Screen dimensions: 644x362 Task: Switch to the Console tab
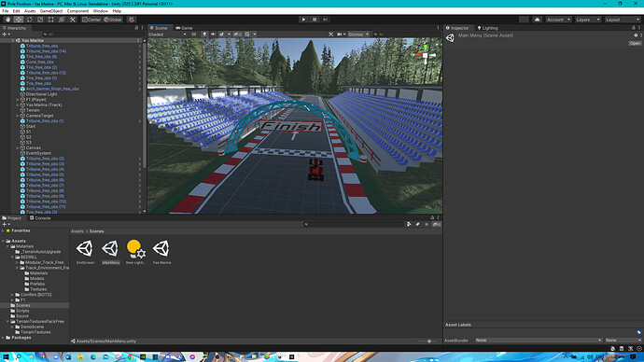point(40,218)
